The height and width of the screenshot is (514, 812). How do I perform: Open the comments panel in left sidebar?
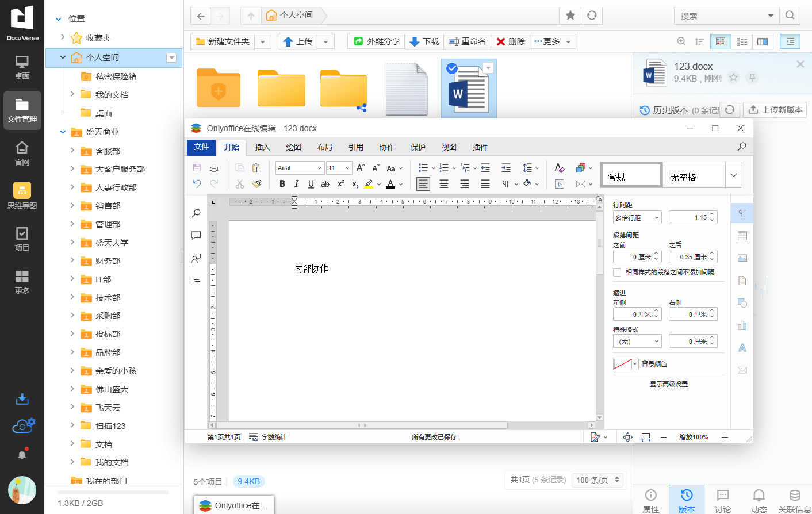[x=196, y=236]
